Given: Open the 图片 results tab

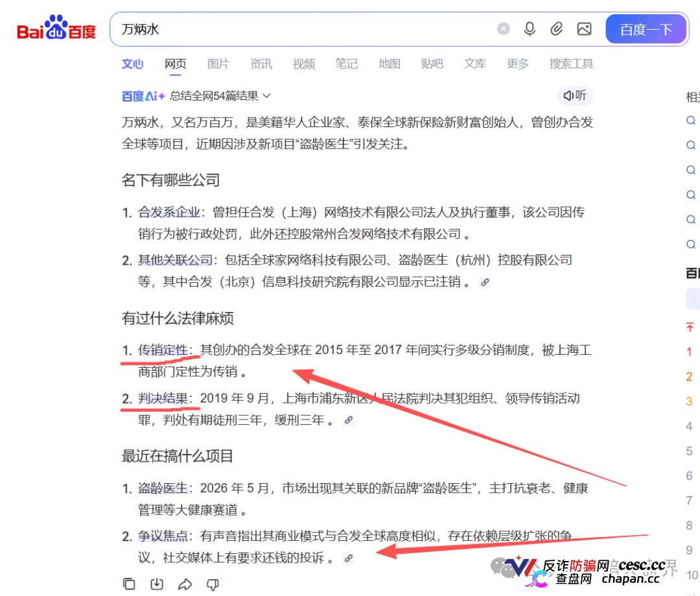Looking at the screenshot, I should pyautogui.click(x=218, y=64).
